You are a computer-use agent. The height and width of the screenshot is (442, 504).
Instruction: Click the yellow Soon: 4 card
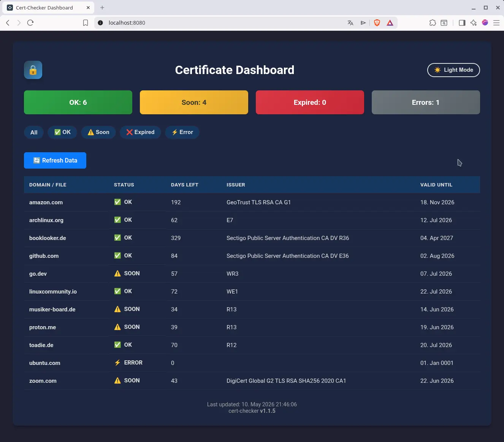194,103
